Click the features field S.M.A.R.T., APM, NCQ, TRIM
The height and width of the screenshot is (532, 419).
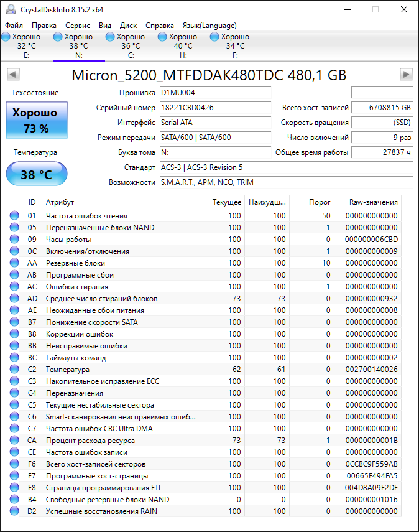(x=286, y=182)
